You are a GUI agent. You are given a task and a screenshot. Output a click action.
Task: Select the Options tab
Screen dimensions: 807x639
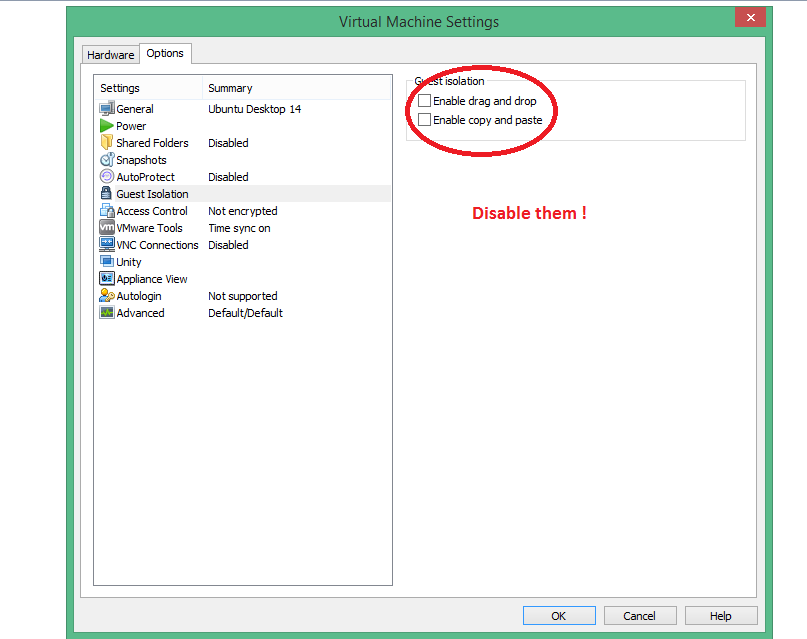pyautogui.click(x=165, y=53)
